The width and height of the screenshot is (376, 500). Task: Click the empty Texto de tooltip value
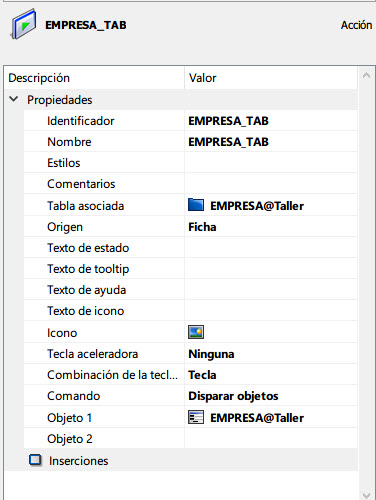pyautogui.click(x=271, y=269)
